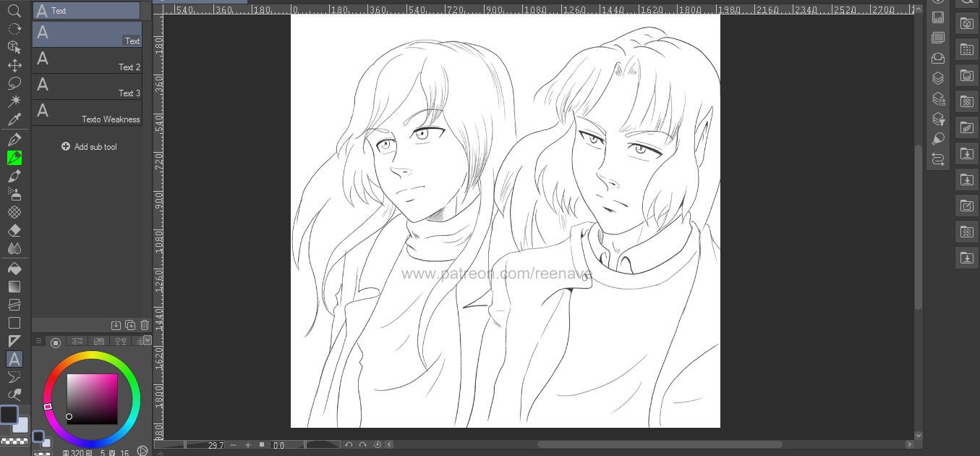Select the Zoom magnifier tool
This screenshot has height=456, width=980.
click(x=14, y=10)
